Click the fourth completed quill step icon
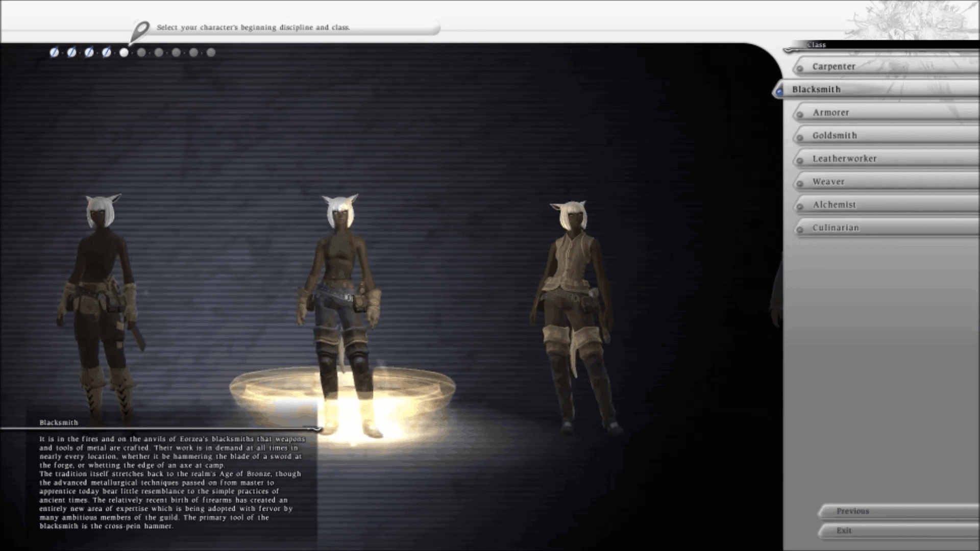Image resolution: width=980 pixels, height=551 pixels. [x=106, y=53]
